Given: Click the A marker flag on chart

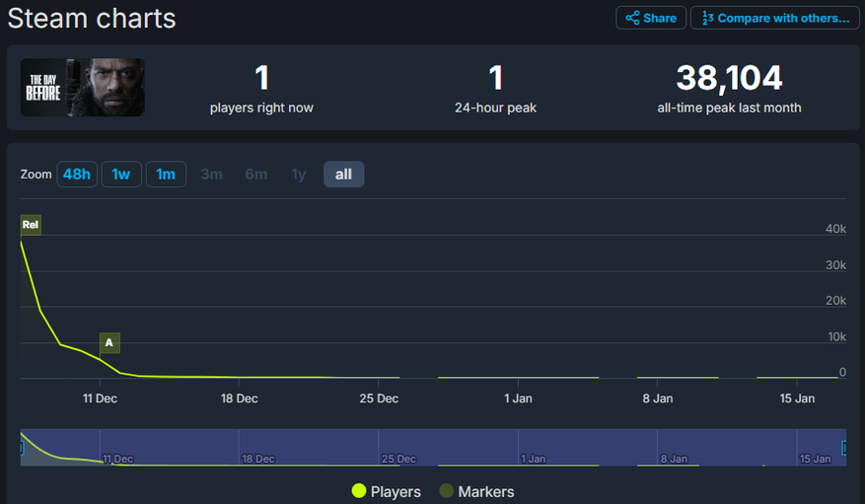Looking at the screenshot, I should (109, 342).
